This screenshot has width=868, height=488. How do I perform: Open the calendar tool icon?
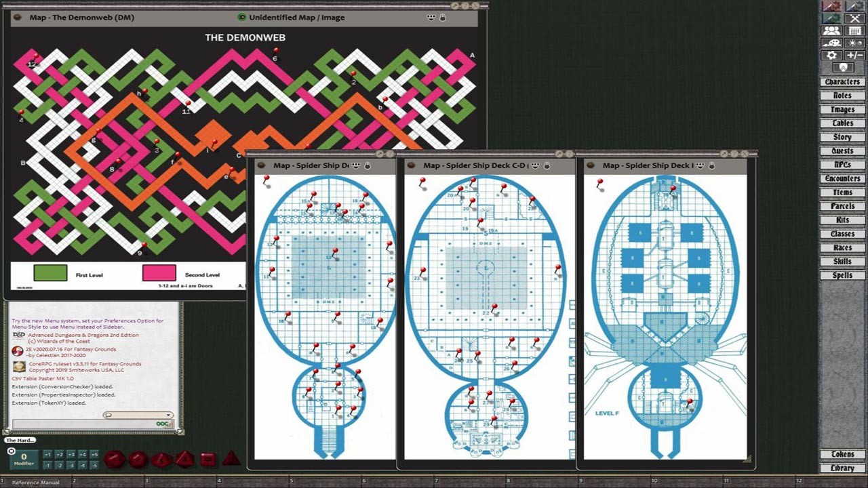point(855,30)
